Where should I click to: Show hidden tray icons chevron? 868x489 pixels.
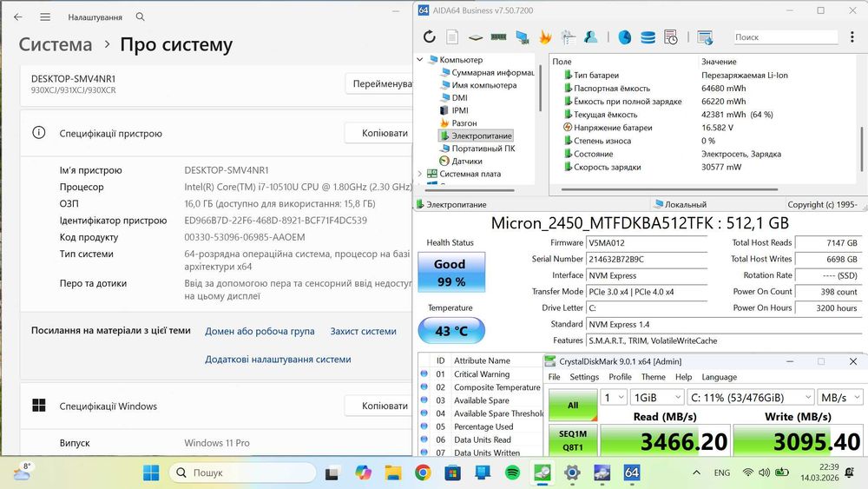click(696, 472)
